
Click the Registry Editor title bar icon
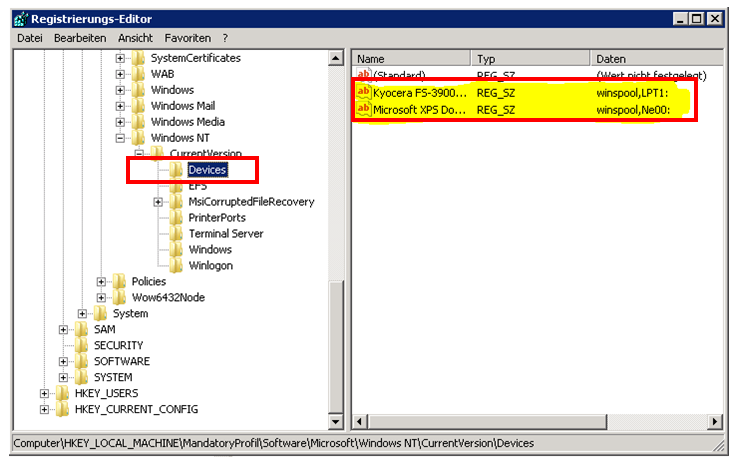[x=18, y=18]
